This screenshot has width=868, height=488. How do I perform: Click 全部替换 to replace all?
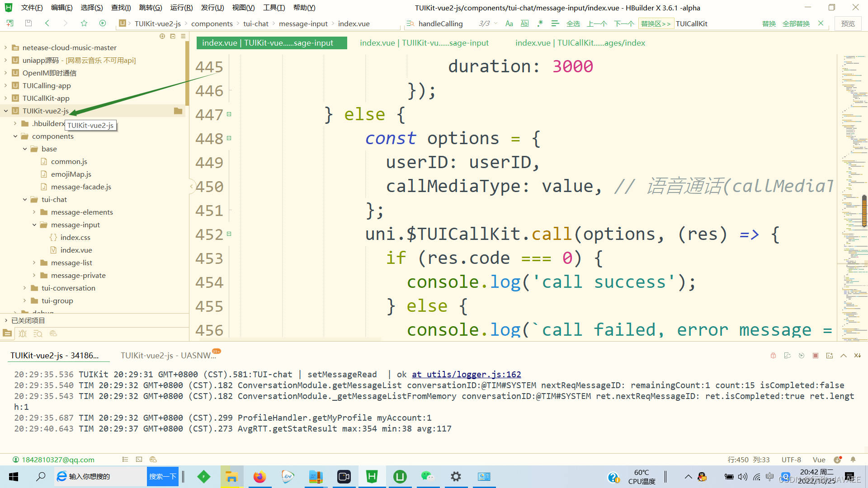click(796, 23)
